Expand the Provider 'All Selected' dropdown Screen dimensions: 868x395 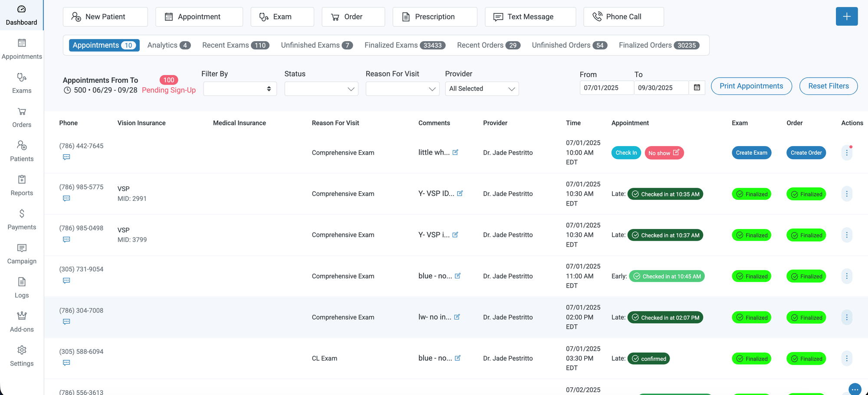point(482,89)
